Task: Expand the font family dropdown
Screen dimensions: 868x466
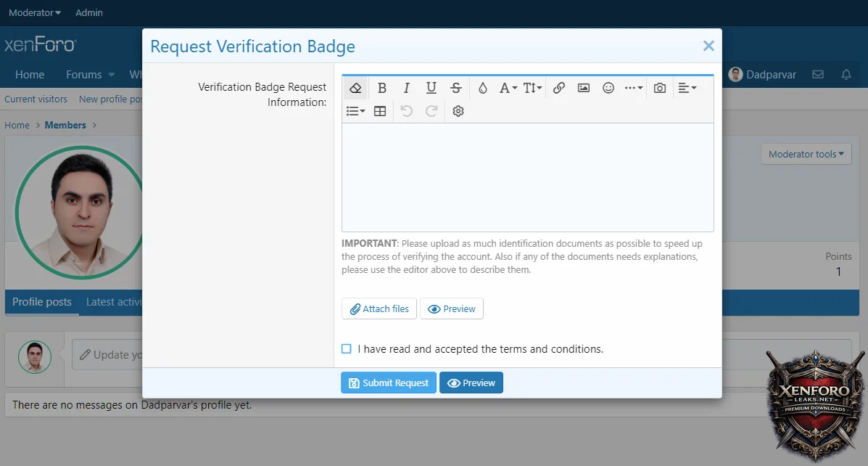Action: click(508, 88)
